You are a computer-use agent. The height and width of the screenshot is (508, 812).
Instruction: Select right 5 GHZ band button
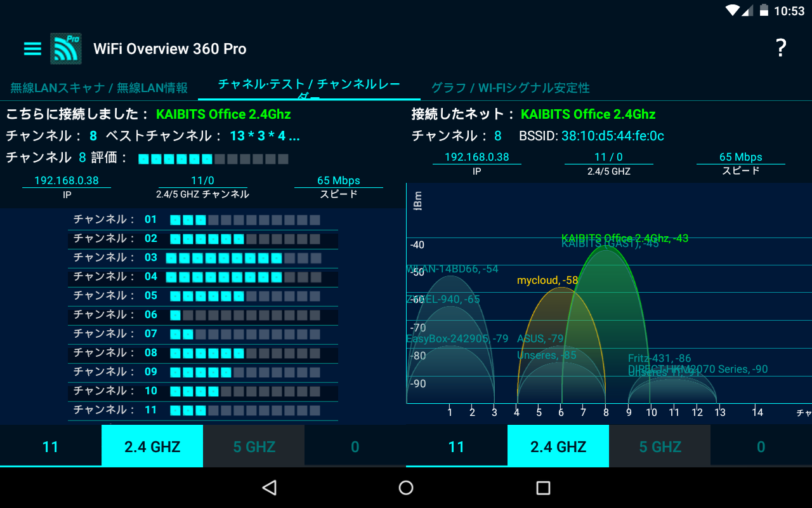(660, 446)
